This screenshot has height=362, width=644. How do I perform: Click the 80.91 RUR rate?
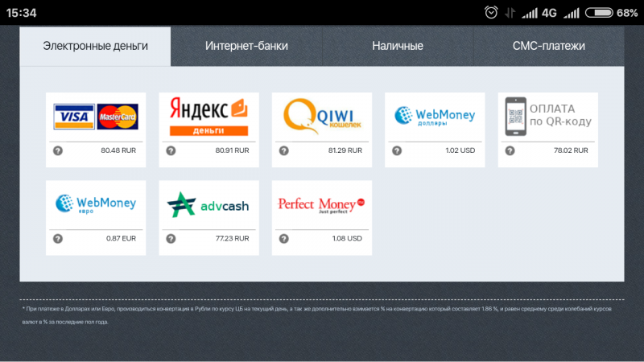point(232,150)
